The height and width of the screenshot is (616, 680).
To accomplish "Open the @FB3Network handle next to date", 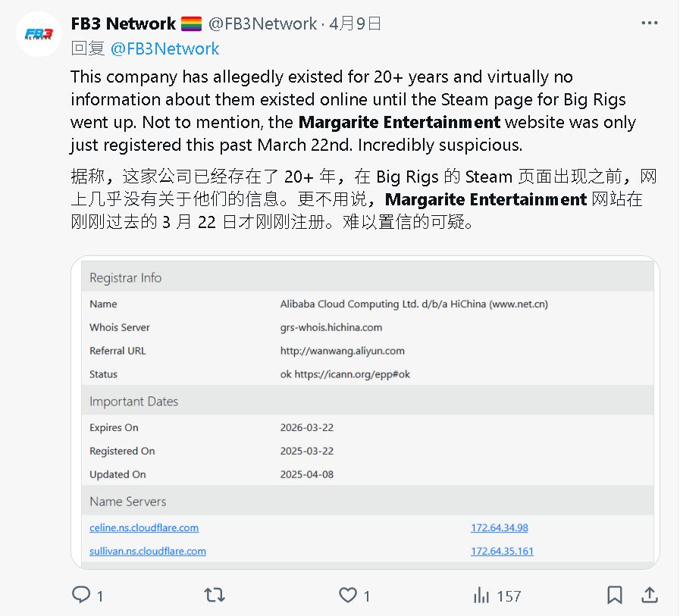I will pyautogui.click(x=262, y=23).
